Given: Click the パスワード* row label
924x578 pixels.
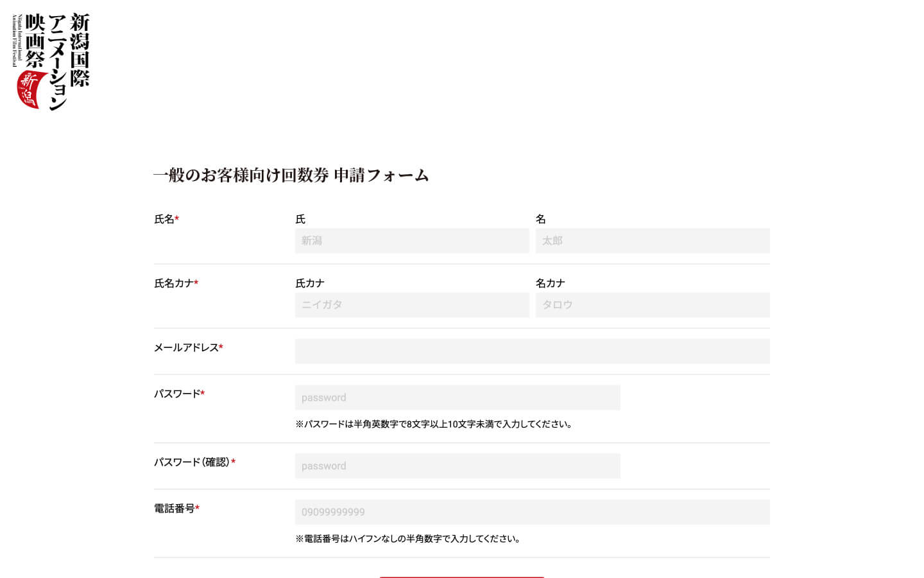Looking at the screenshot, I should 179,394.
